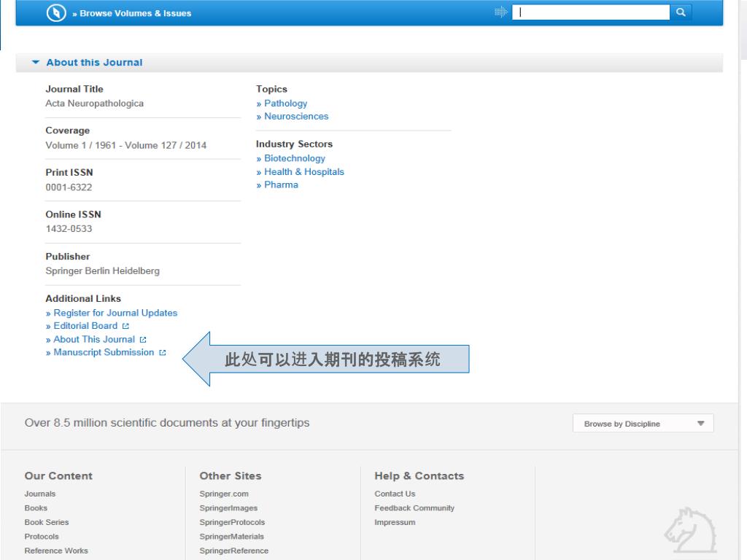Click the search magnifier button
The width and height of the screenshot is (747, 560).
[x=681, y=12]
